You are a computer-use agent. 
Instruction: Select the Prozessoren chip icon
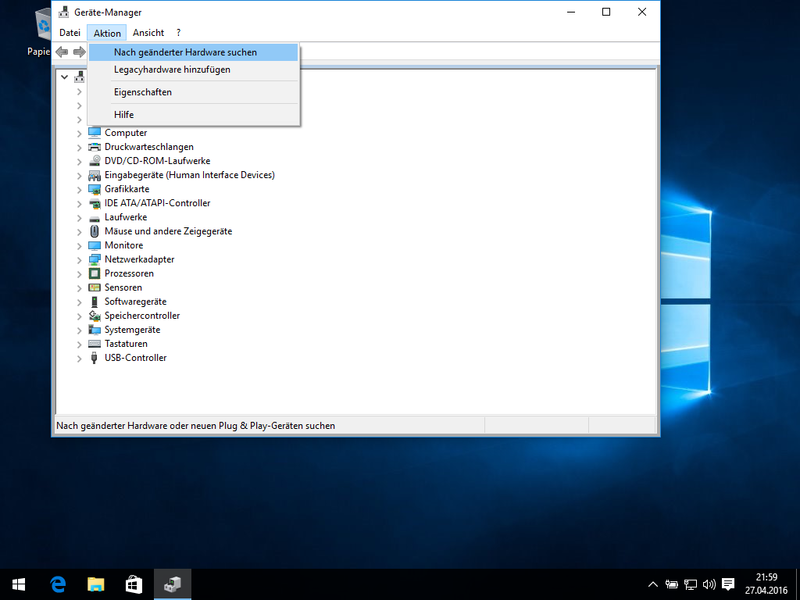96,273
